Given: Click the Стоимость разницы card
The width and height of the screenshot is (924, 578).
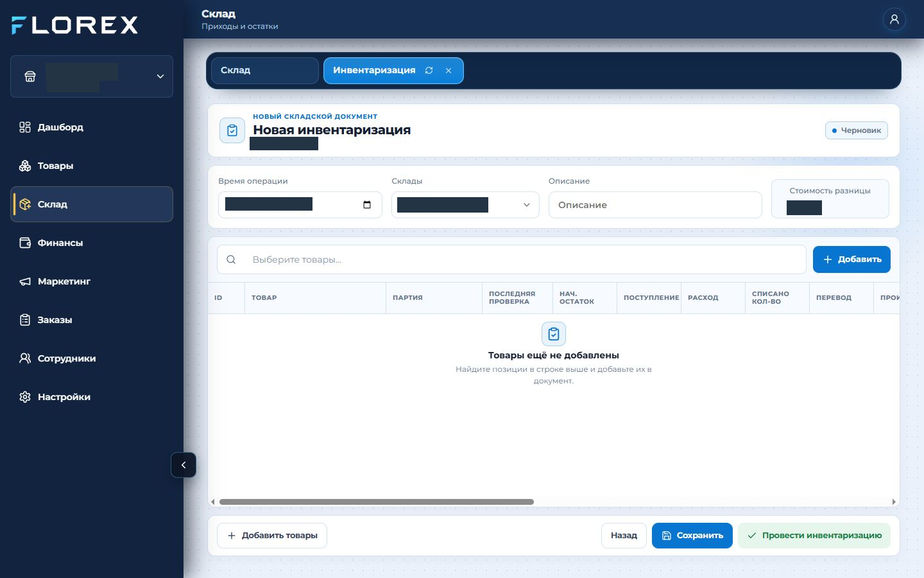Looking at the screenshot, I should [830, 199].
